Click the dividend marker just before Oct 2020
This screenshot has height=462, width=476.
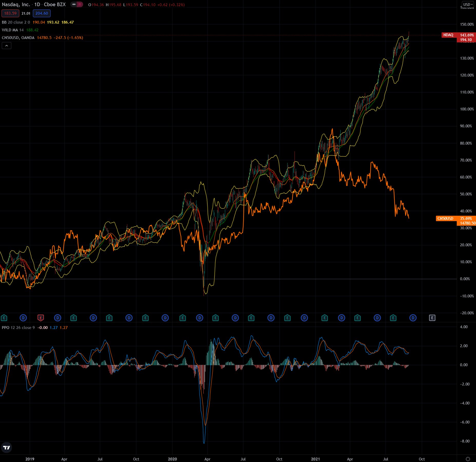coord(271,318)
